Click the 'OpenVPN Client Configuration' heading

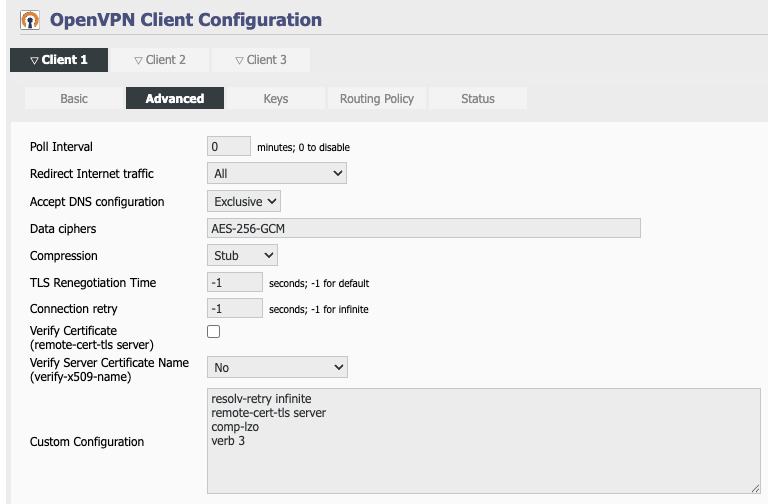pos(186,20)
